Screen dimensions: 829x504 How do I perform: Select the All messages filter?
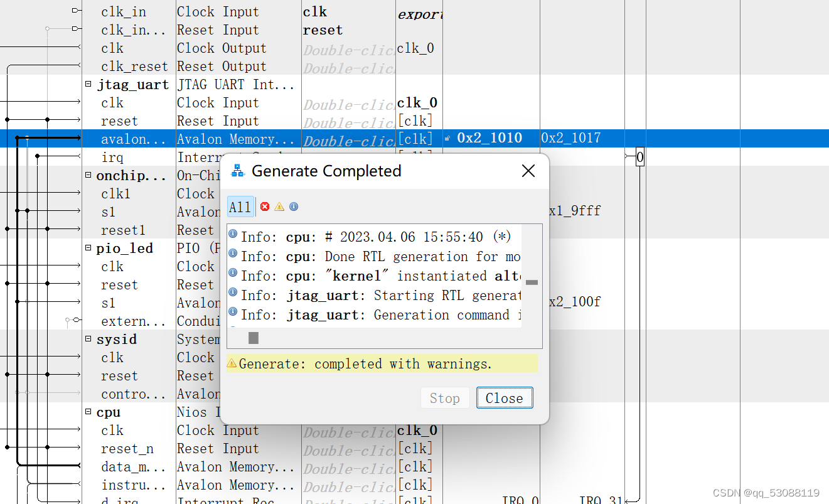(x=240, y=206)
